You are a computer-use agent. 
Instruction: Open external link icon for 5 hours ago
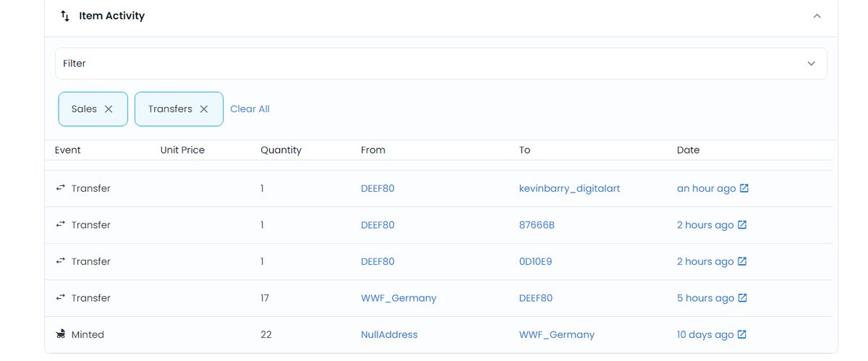742,298
